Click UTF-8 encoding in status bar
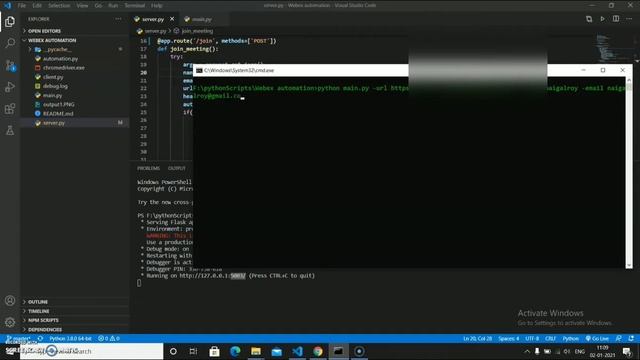The height and width of the screenshot is (360, 640). click(x=532, y=338)
